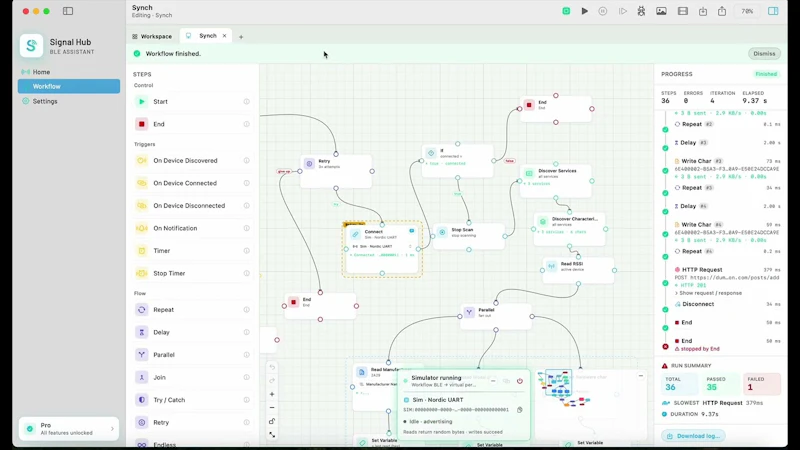Select the Try / Catch step
Screen dimensions: 800x450
192,400
